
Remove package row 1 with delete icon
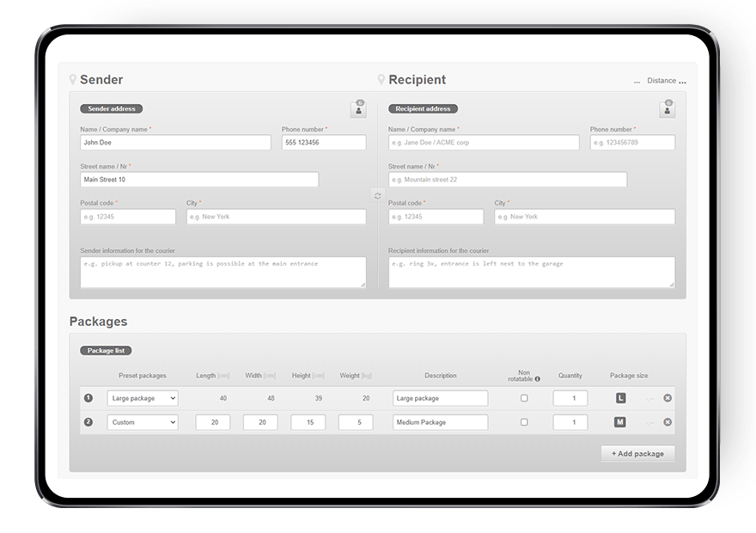tap(668, 398)
